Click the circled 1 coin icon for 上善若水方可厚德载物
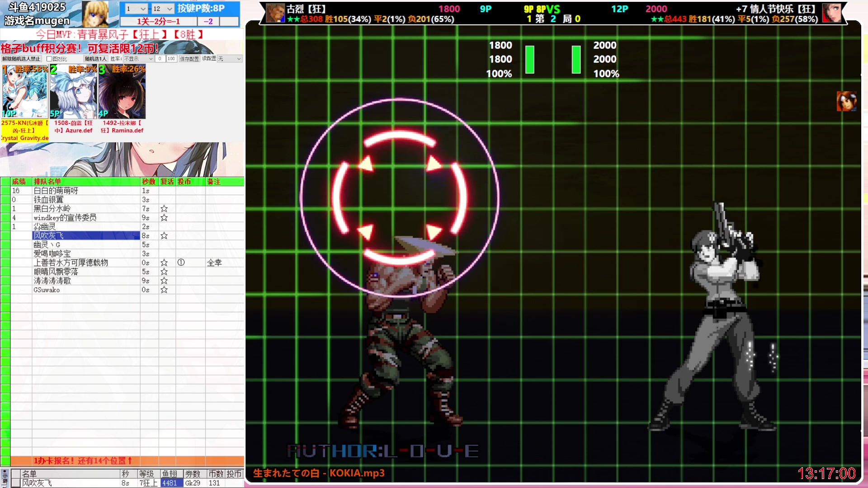The height and width of the screenshot is (488, 868). (x=181, y=263)
